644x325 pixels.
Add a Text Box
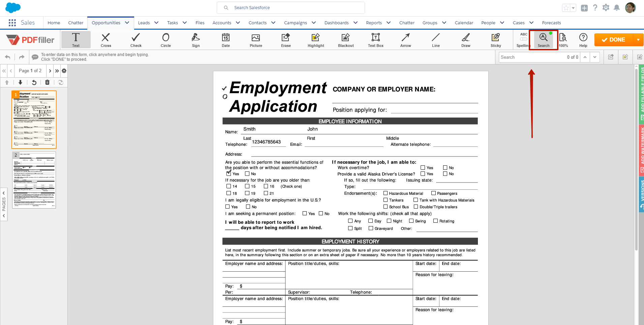(x=376, y=39)
